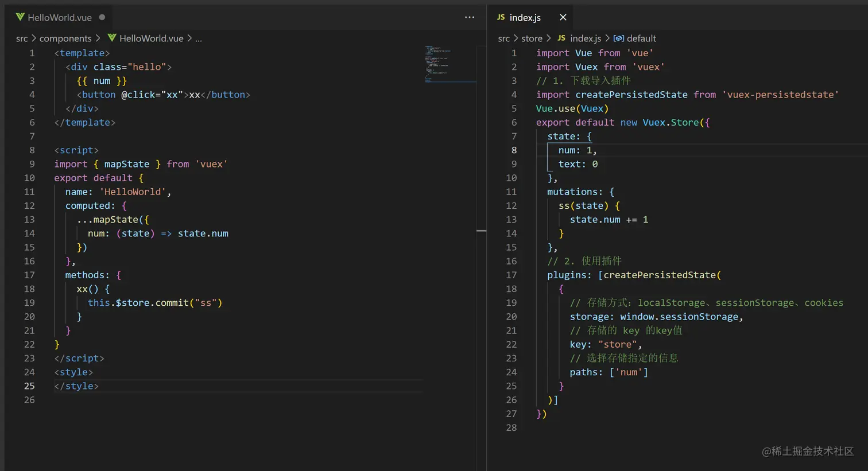Click "import Vue from 'vue'" line
This screenshot has height=471, width=868.
tap(595, 53)
